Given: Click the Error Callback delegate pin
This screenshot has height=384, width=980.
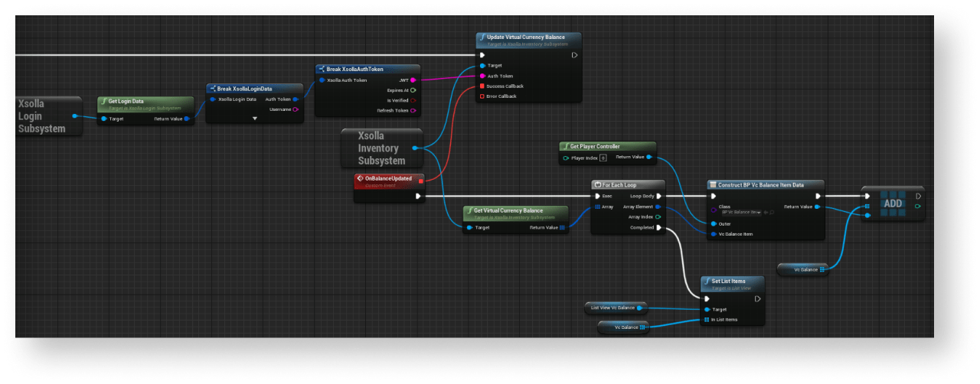Looking at the screenshot, I should [x=482, y=96].
